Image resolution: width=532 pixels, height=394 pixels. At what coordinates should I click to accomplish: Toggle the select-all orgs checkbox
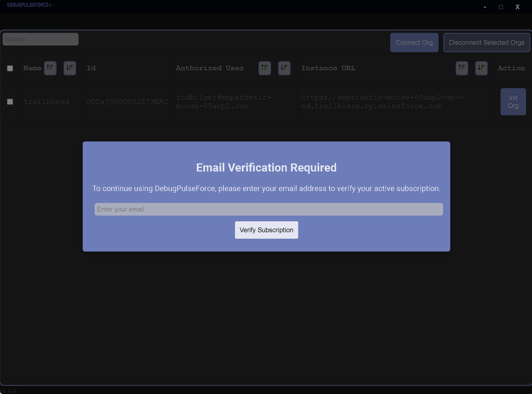(10, 68)
